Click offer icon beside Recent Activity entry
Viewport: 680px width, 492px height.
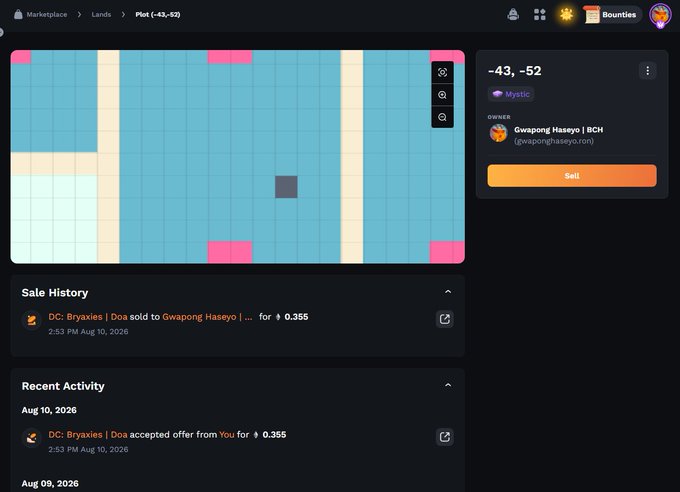click(x=32, y=438)
